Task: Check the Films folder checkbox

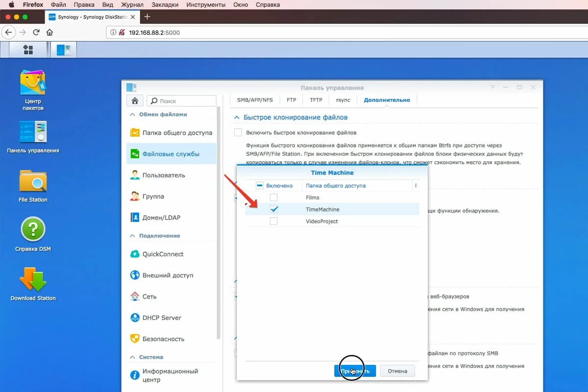Action: (x=273, y=197)
